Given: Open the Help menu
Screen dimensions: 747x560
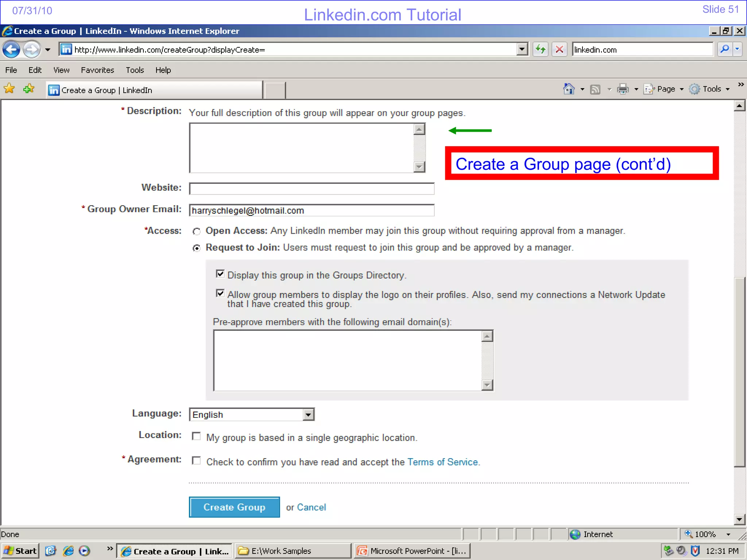Looking at the screenshot, I should pos(163,70).
